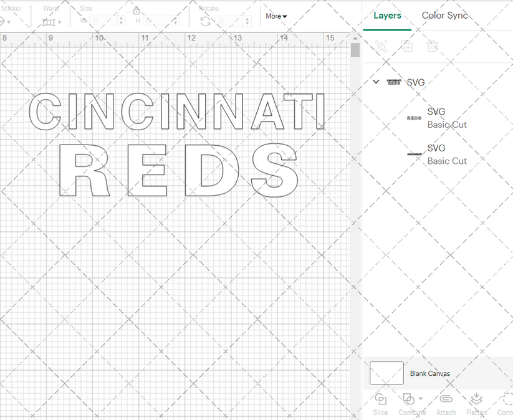
Task: Click the size lock aspect ratio toggle
Action: click(x=136, y=11)
